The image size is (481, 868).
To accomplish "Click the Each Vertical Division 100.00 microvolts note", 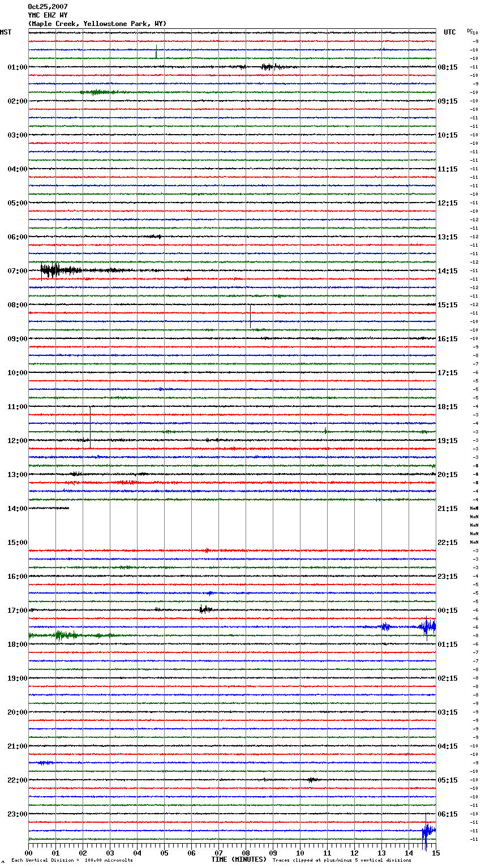I will click(72, 860).
